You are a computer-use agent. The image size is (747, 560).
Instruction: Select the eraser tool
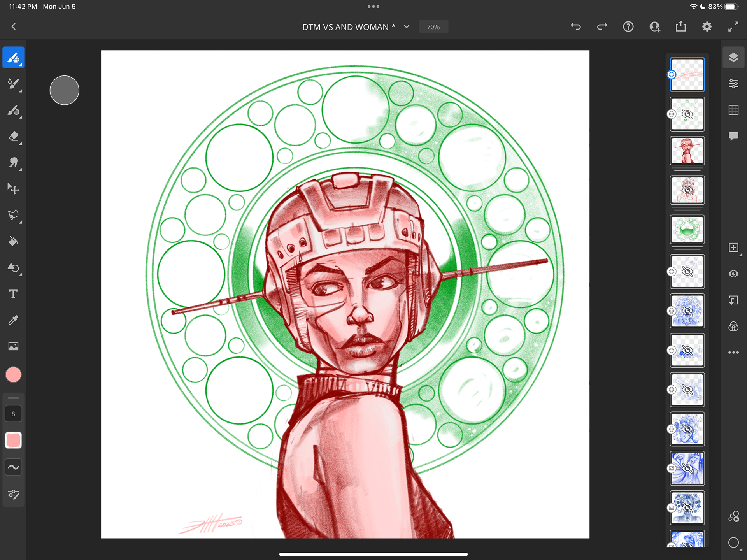[13, 137]
